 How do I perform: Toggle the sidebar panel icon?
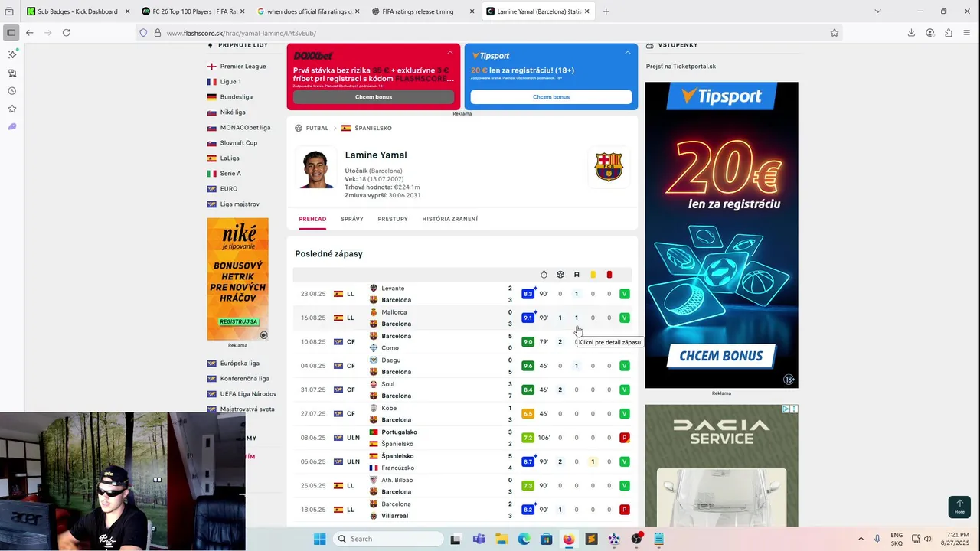point(11,33)
